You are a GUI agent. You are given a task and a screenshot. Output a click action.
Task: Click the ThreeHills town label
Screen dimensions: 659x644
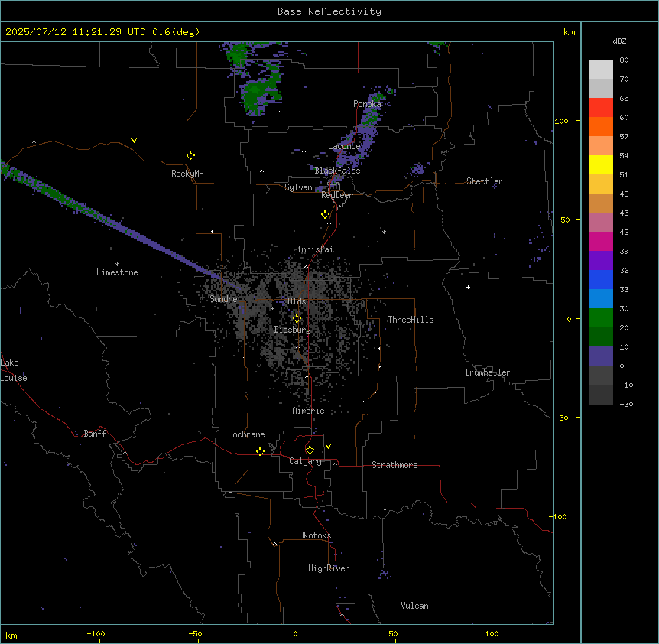pos(411,320)
